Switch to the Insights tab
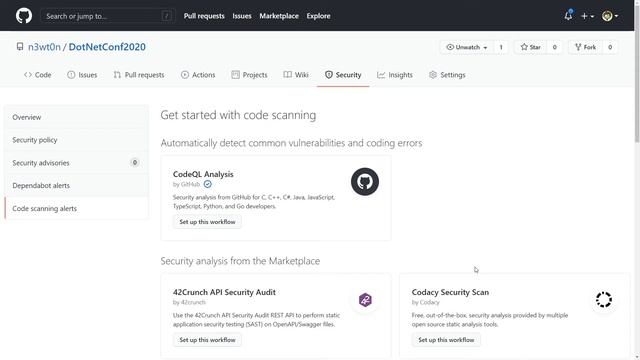640x360 pixels. pyautogui.click(x=395, y=75)
